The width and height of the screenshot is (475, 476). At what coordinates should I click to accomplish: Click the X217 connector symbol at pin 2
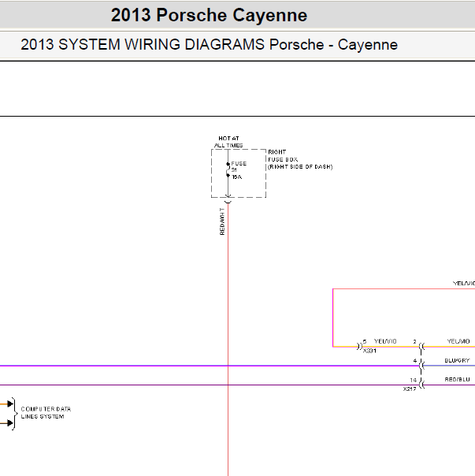421,347
